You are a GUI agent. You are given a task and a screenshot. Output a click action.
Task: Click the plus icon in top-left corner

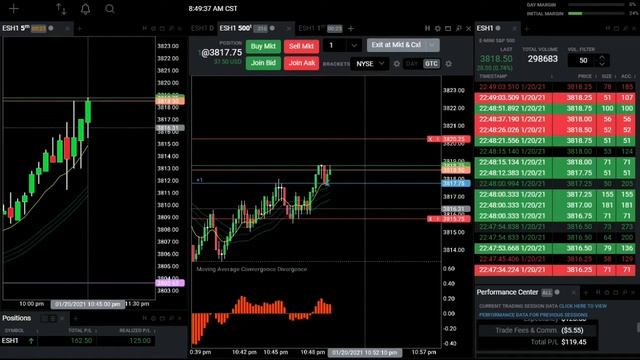(x=13, y=9)
